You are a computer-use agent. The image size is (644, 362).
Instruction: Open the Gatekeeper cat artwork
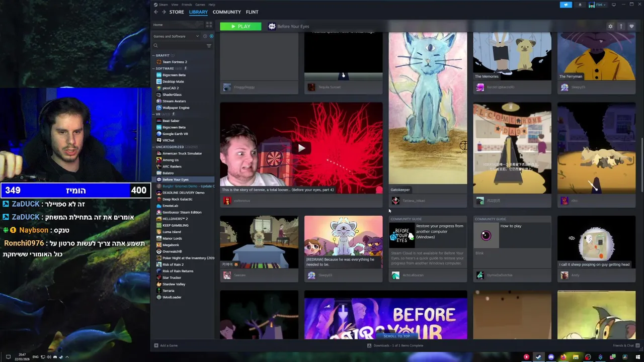click(428, 108)
